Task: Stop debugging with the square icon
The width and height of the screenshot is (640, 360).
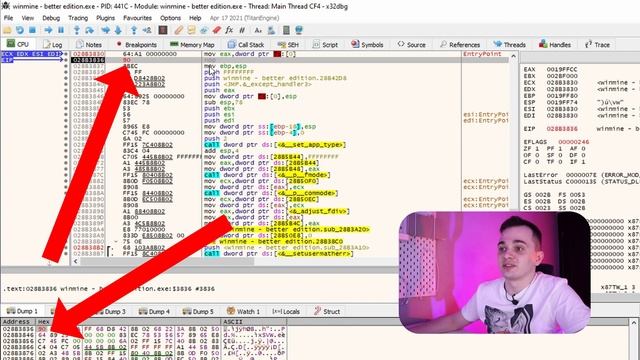Action: (x=32, y=30)
